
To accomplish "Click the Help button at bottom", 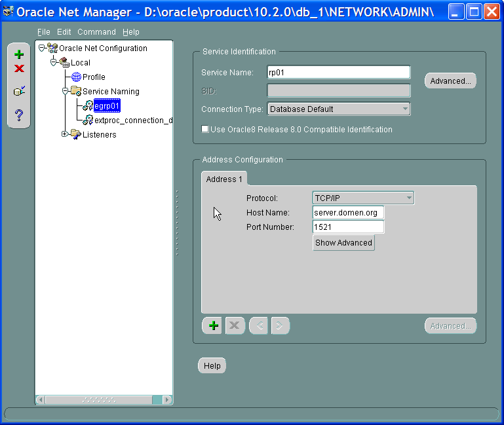I will tap(212, 365).
